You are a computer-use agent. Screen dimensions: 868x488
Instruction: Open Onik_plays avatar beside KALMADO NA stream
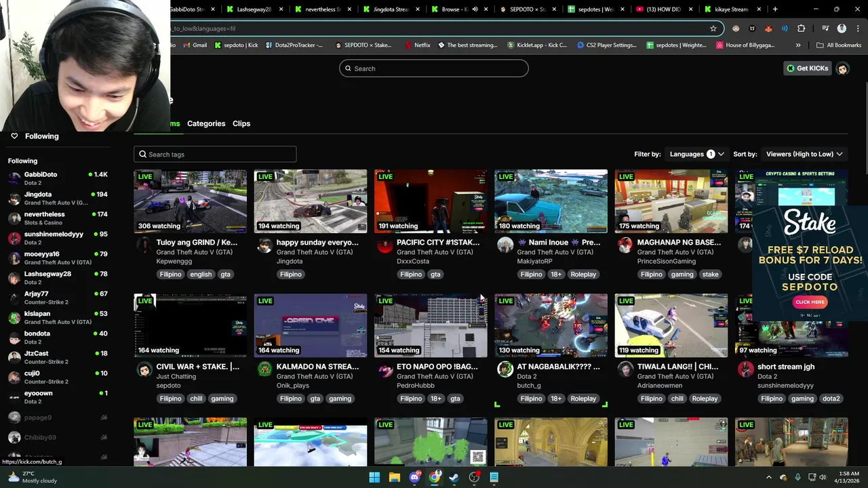(264, 369)
